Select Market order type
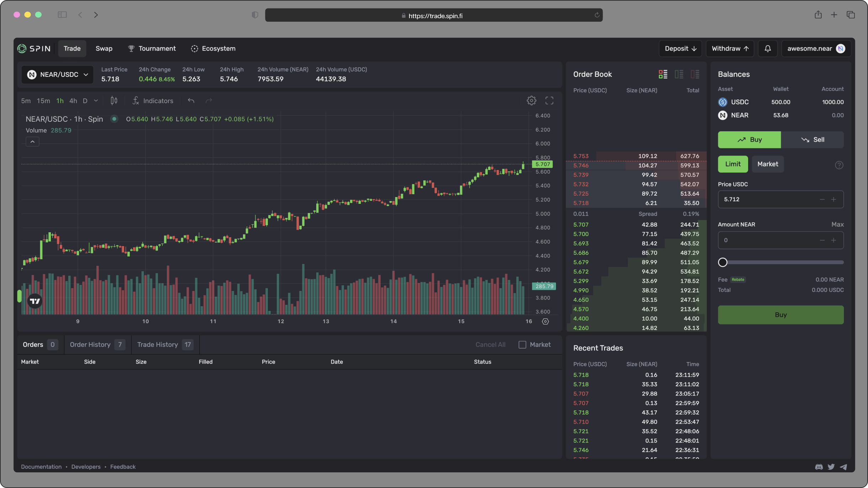Screen dimensions: 868x488 (768, 164)
